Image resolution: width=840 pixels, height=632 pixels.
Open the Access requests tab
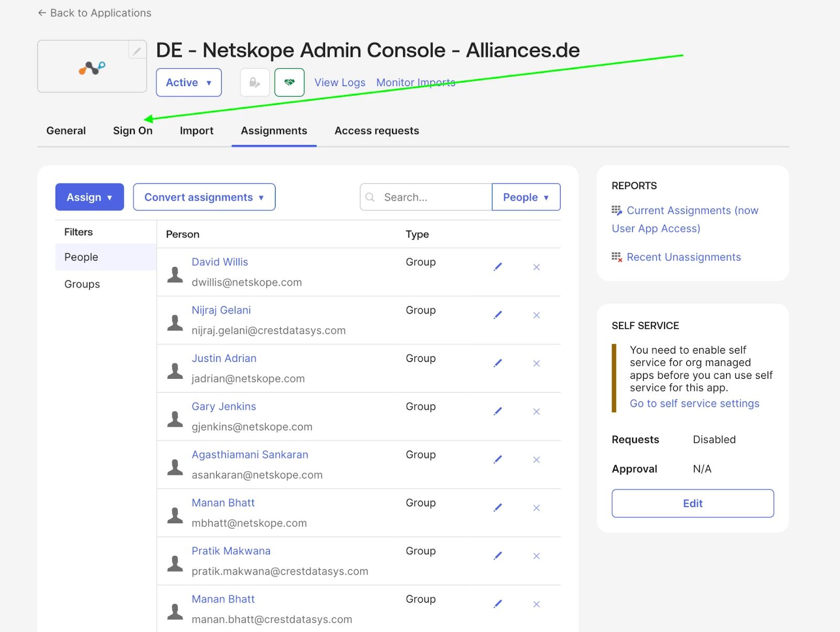pos(377,130)
